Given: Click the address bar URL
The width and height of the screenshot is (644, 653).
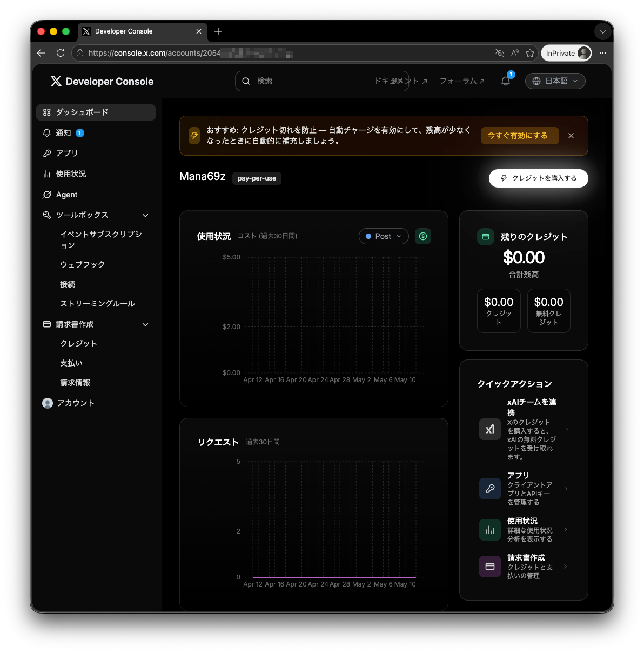Looking at the screenshot, I should (x=190, y=53).
